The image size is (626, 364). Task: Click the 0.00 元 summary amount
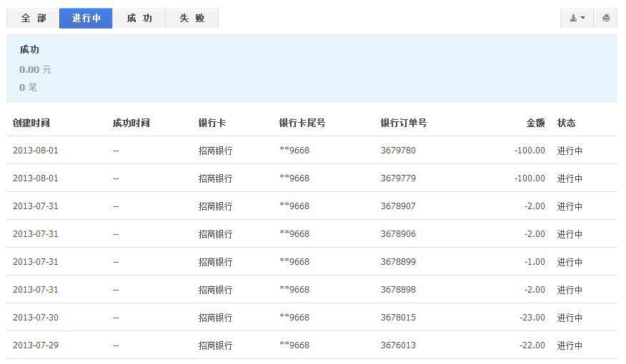(x=35, y=70)
